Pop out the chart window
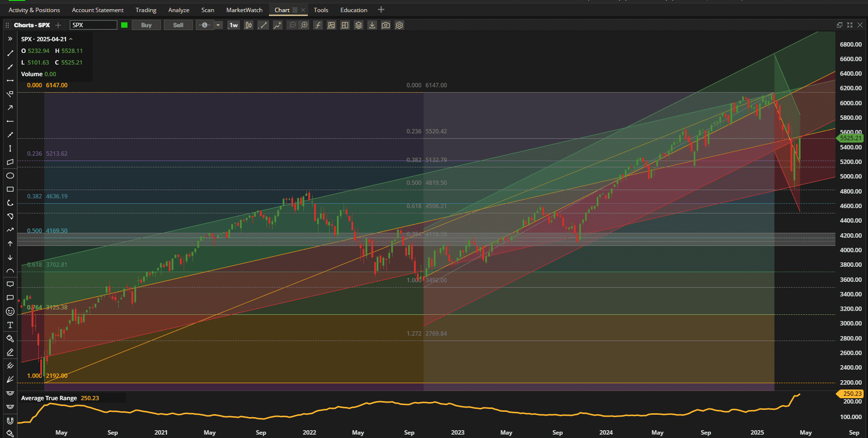This screenshot has height=438, width=868. (839, 25)
